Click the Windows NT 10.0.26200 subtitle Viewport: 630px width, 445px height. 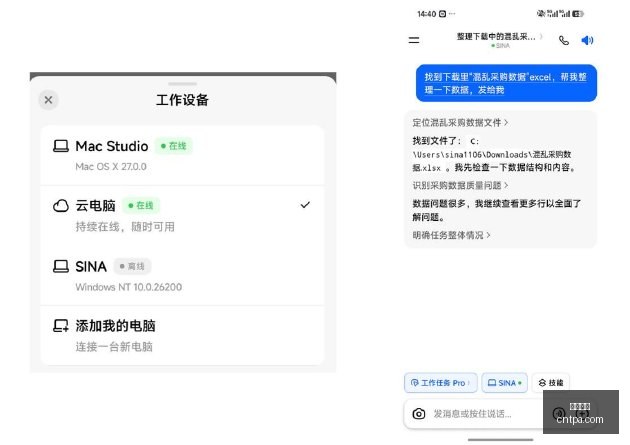129,287
